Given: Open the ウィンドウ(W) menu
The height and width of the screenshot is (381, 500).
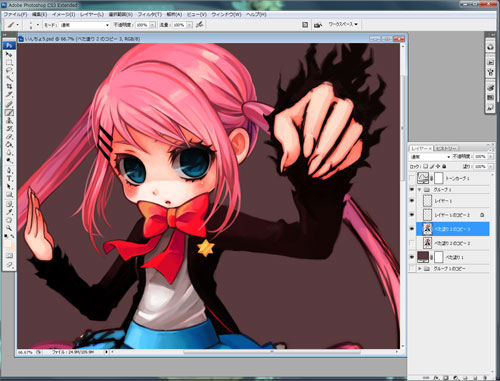Looking at the screenshot, I should [x=226, y=15].
